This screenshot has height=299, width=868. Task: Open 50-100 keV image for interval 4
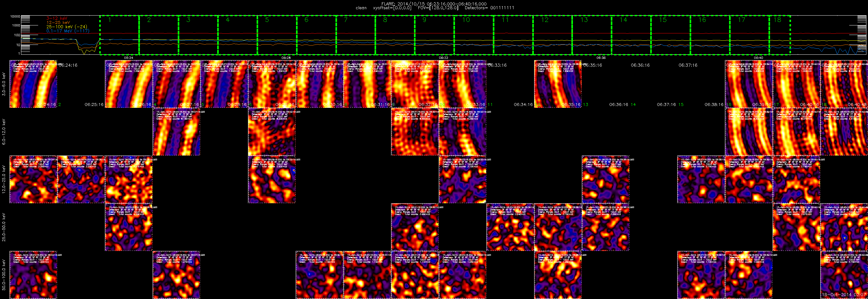click(x=176, y=275)
